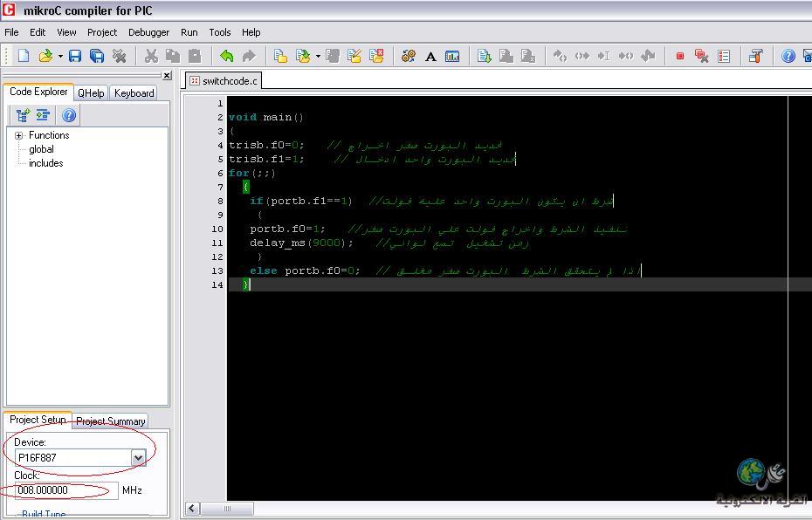Image resolution: width=812 pixels, height=520 pixels.
Task: Open the Tools menu
Action: coord(219,32)
